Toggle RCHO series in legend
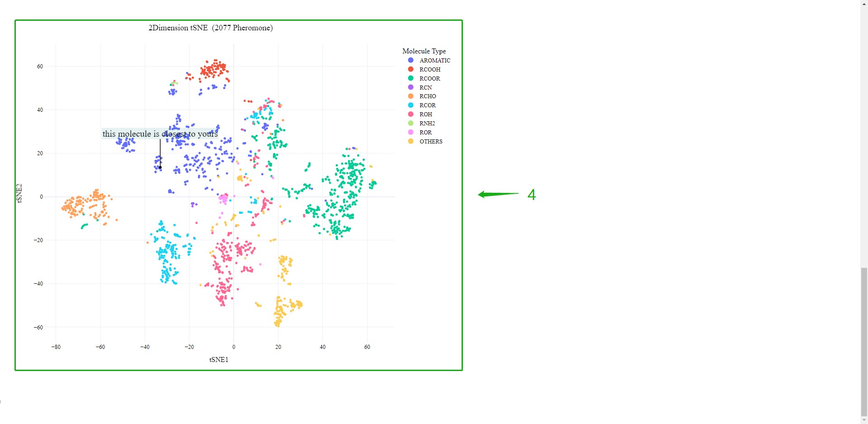Viewport: 868px width, 424px height. coord(422,96)
